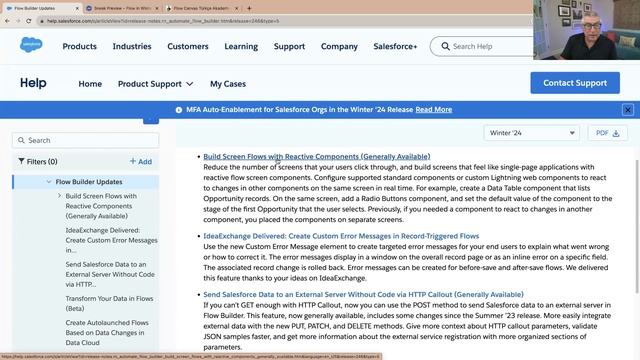
Task: Open IdeaExchange Delivered: Create Custom Error Messages article link
Action: tap(341, 236)
